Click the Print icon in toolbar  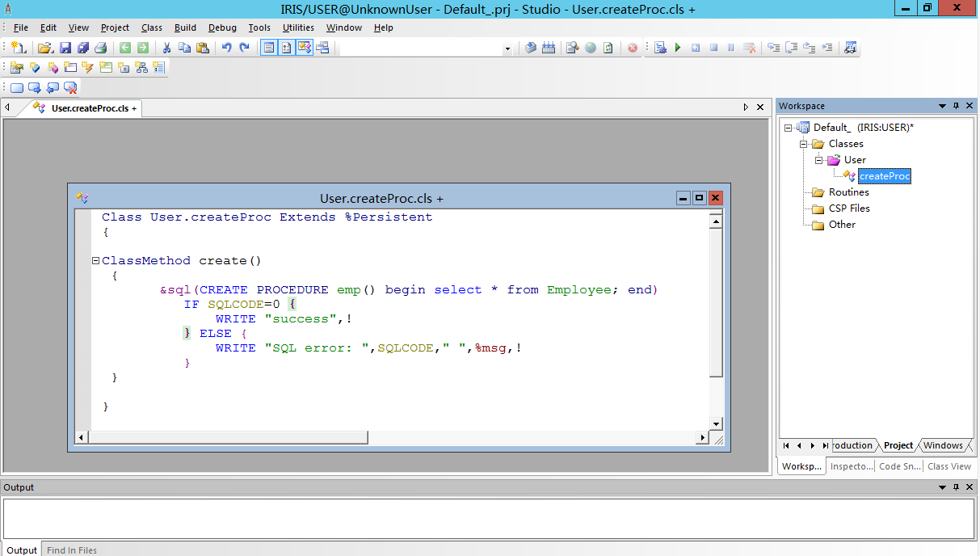101,48
